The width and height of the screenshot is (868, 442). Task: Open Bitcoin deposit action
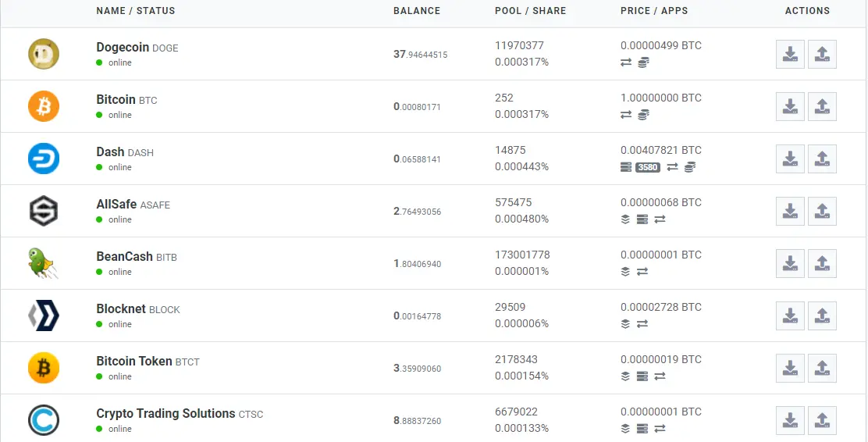point(790,106)
